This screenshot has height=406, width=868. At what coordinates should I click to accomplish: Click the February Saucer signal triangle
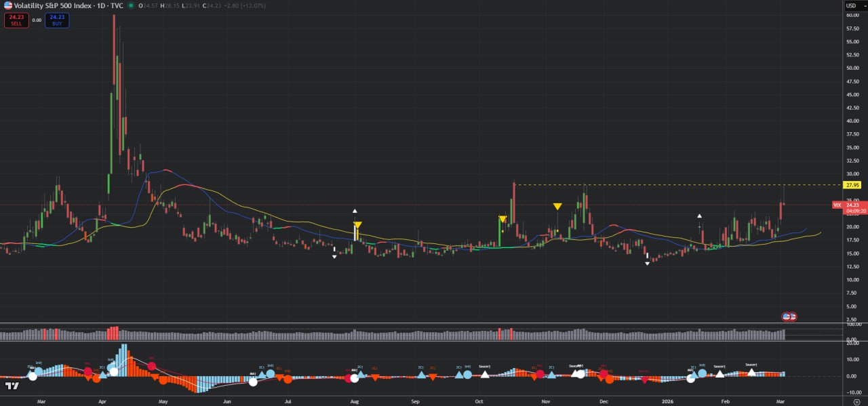(x=751, y=371)
